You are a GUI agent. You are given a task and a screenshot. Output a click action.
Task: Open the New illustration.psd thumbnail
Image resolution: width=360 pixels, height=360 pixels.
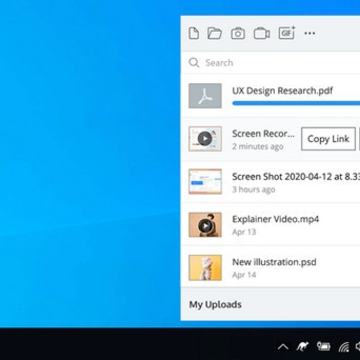tap(205, 268)
